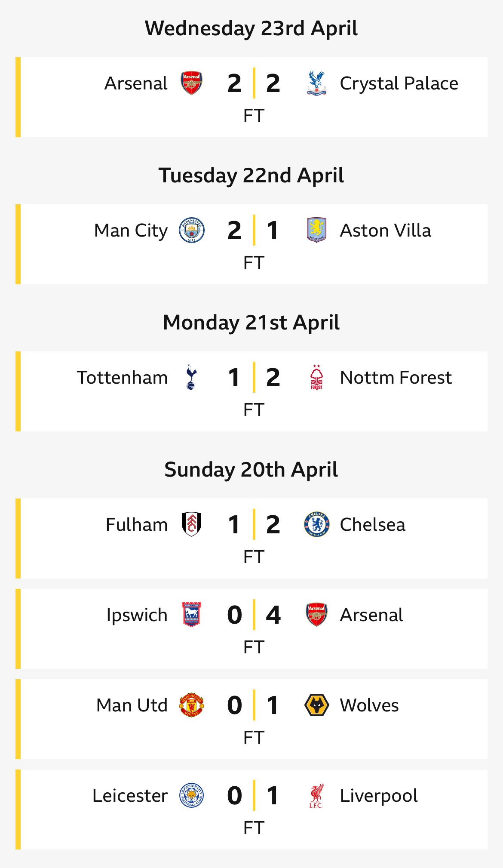Select the Tottenham team name
503x868 pixels.
point(122,378)
